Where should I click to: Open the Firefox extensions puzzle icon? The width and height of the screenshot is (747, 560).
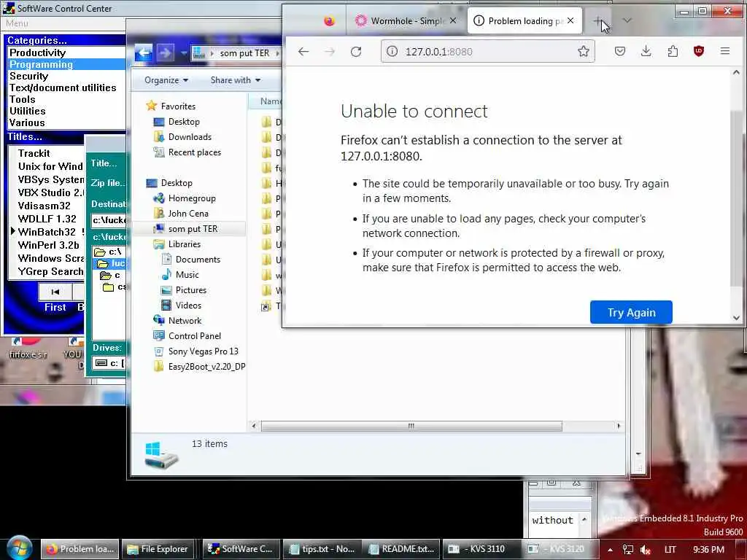click(673, 51)
